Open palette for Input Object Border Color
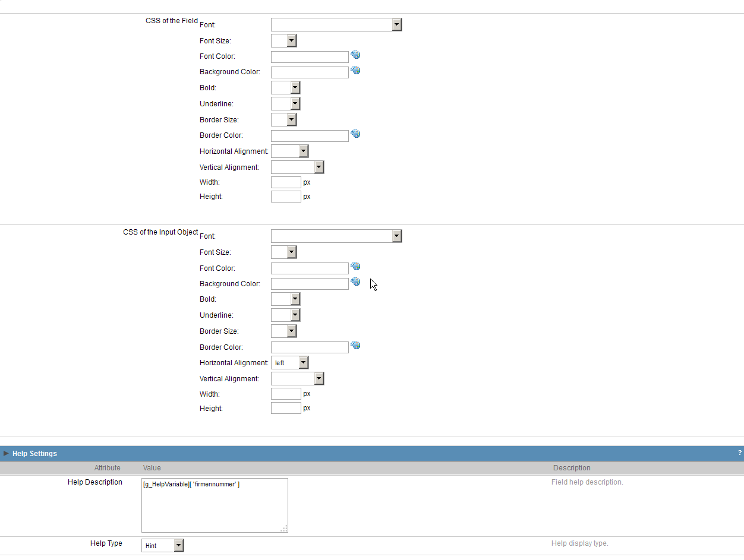This screenshot has height=560, width=744. click(x=355, y=346)
